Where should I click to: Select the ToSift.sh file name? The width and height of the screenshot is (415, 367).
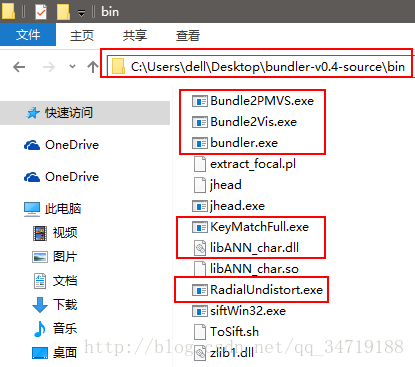[x=234, y=332]
